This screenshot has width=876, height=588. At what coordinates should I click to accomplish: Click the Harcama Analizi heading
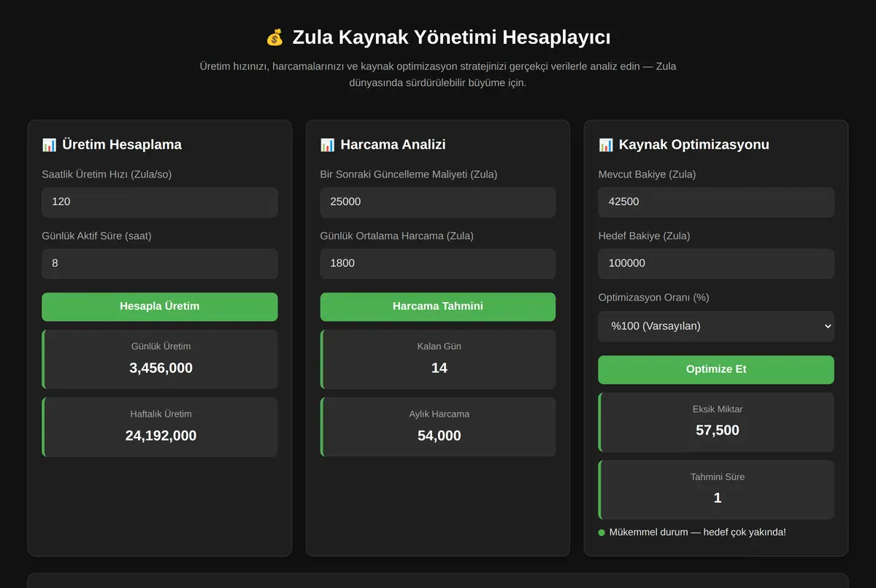click(x=393, y=144)
